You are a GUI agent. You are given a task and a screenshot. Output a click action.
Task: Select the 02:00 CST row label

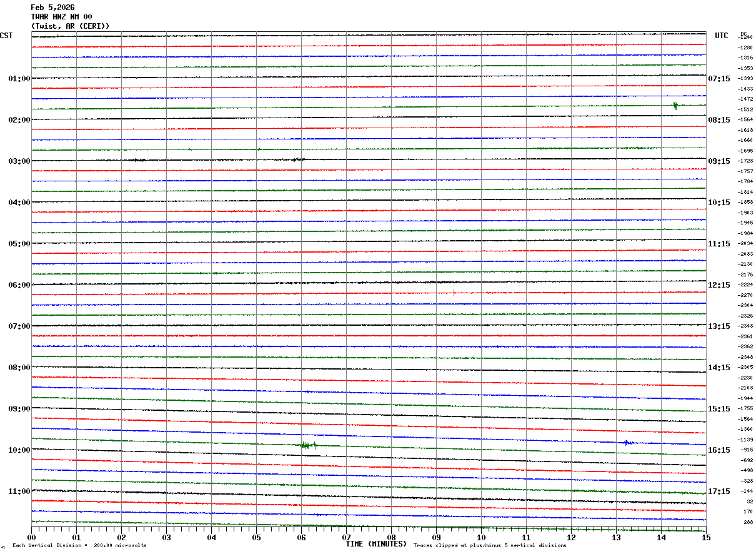[x=19, y=120]
